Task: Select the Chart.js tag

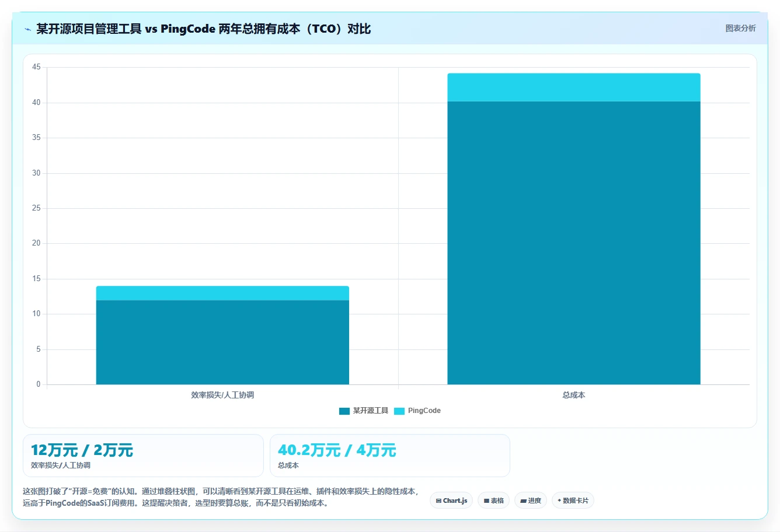Action: [451, 501]
